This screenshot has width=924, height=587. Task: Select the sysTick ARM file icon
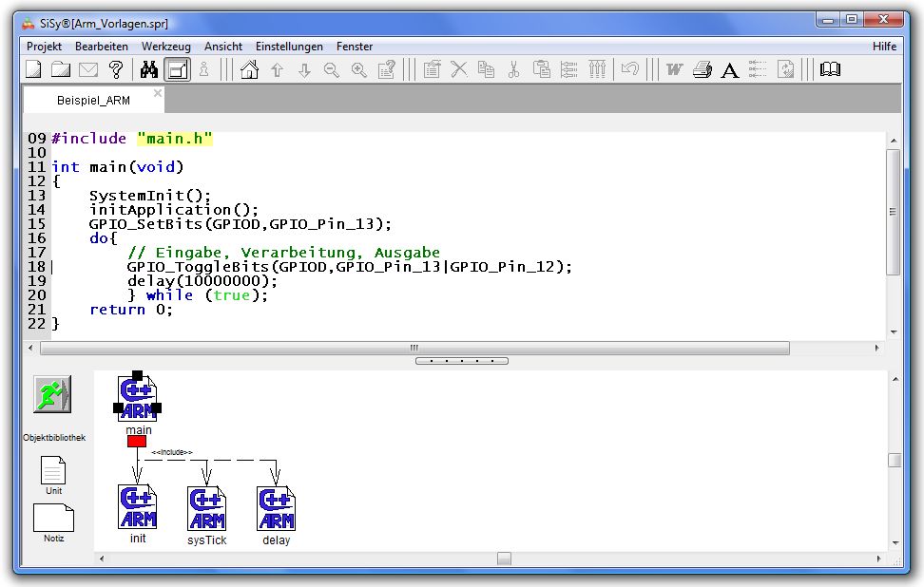coord(206,508)
